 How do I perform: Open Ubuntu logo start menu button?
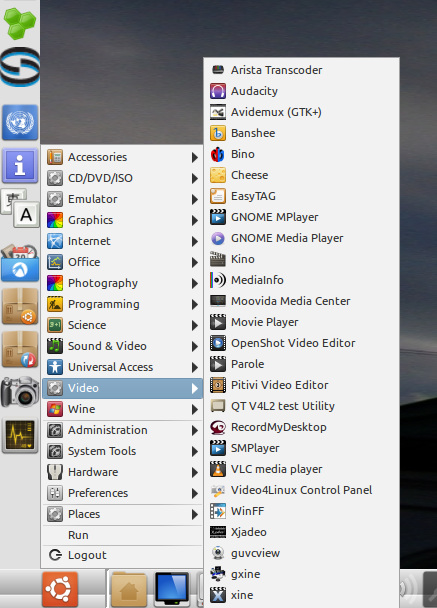[60, 589]
